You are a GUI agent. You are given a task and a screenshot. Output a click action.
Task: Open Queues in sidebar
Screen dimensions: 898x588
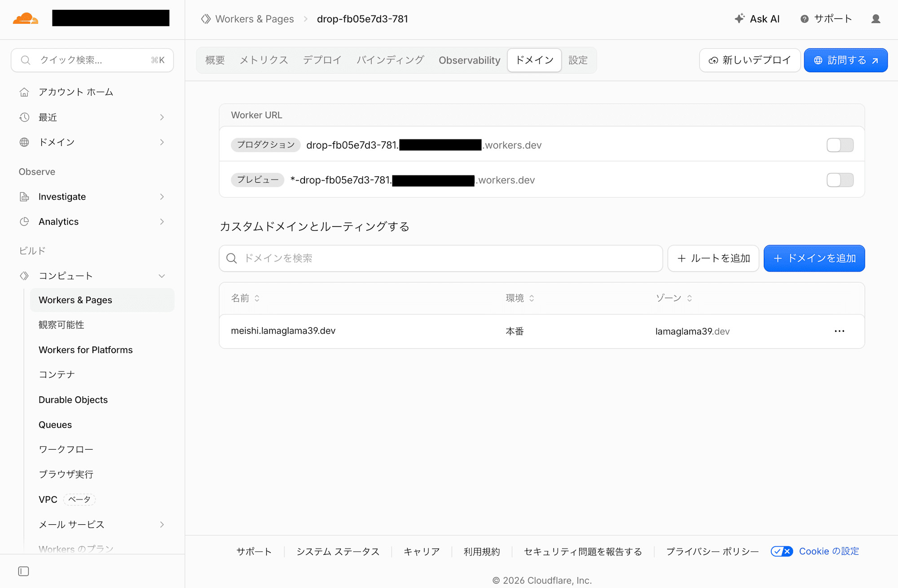[55, 425]
